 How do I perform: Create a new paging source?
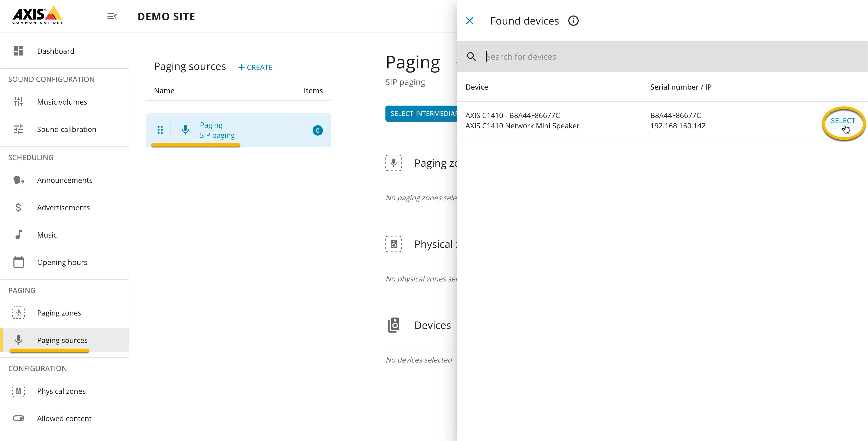point(255,67)
